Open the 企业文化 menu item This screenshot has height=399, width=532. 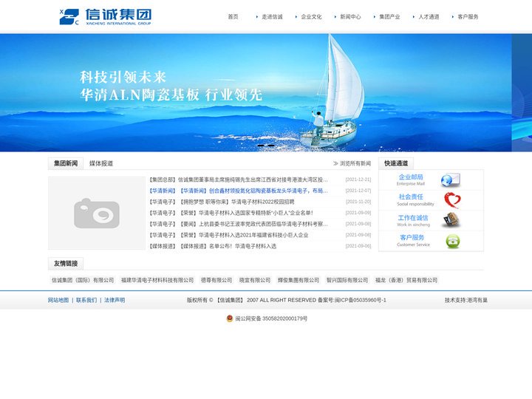click(x=311, y=16)
